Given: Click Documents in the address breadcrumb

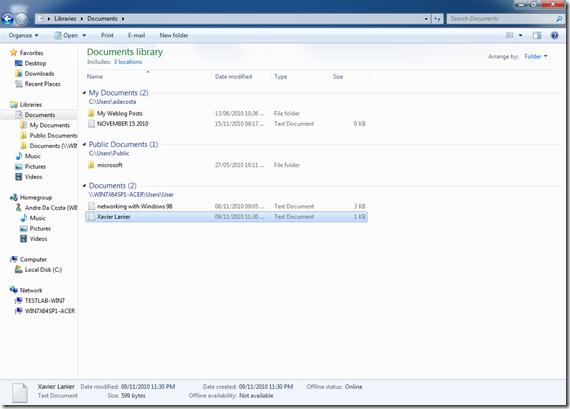Looking at the screenshot, I should (102, 19).
